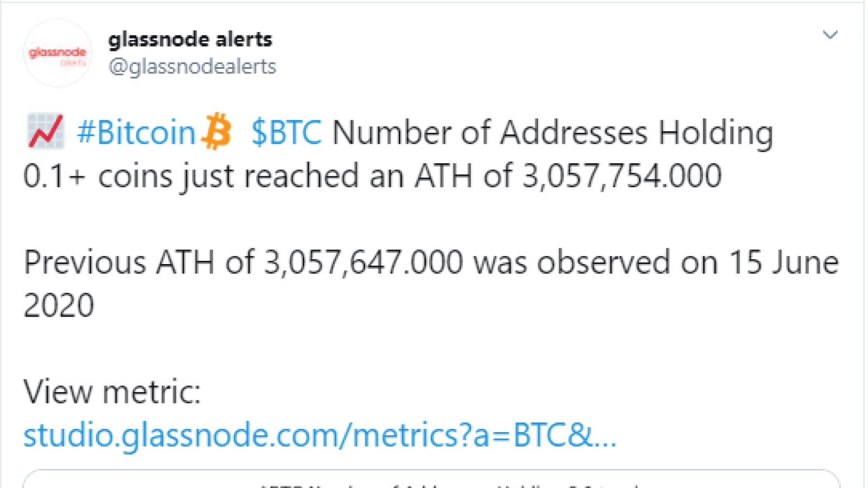Click the glassnode alerts display name
The height and width of the screenshot is (488, 868).
(190, 39)
